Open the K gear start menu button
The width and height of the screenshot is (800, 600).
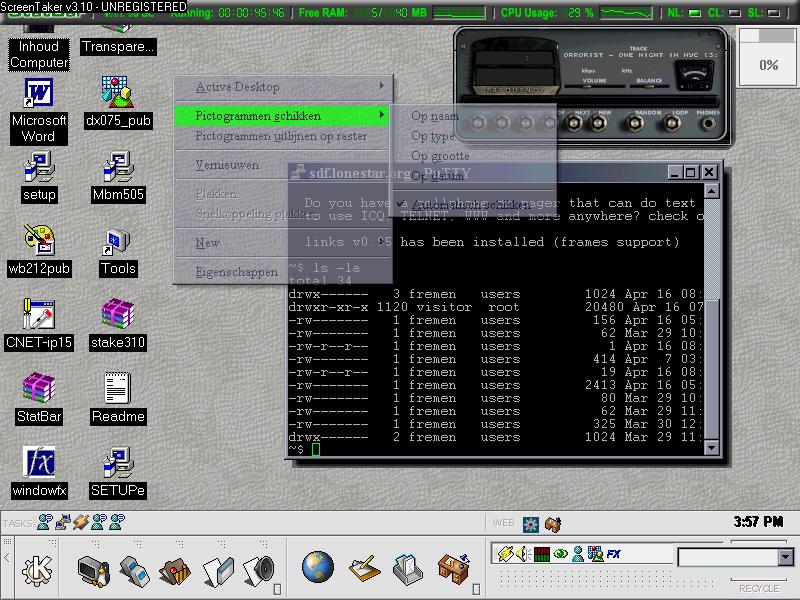(x=37, y=569)
